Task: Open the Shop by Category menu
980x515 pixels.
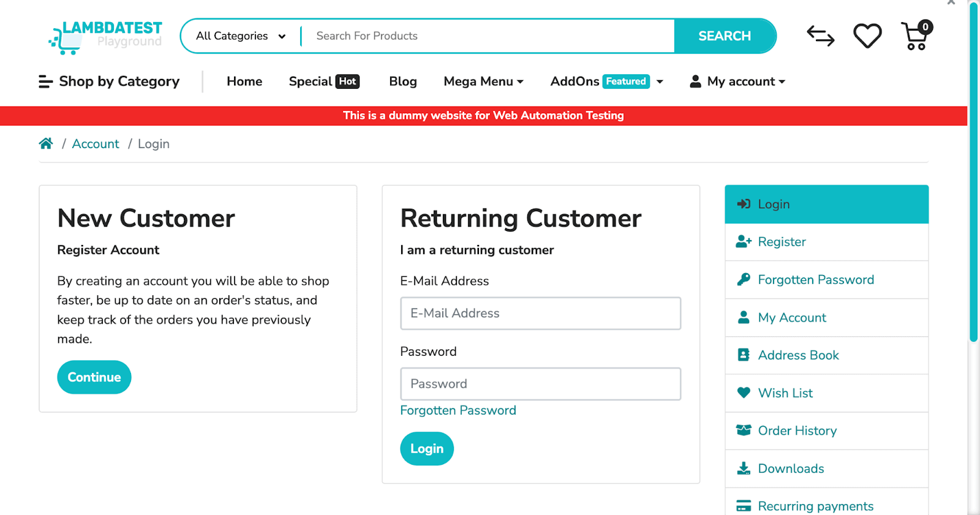Action: pyautogui.click(x=109, y=81)
